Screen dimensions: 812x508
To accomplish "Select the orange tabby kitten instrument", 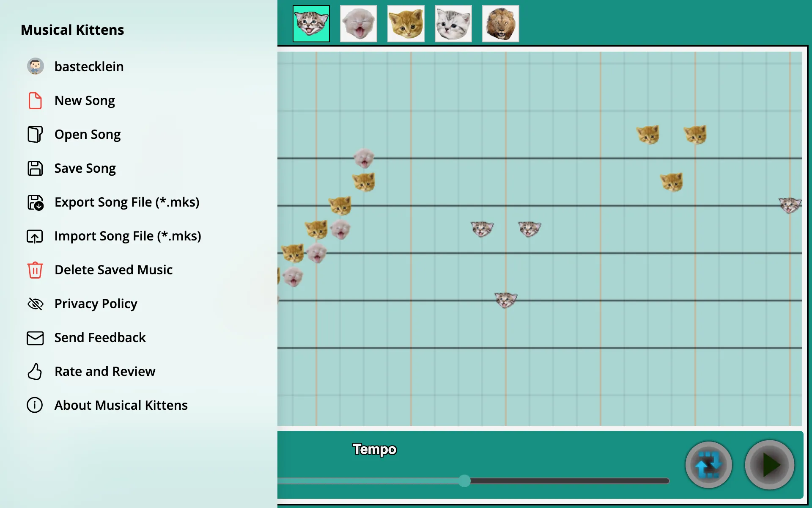I will coord(406,23).
